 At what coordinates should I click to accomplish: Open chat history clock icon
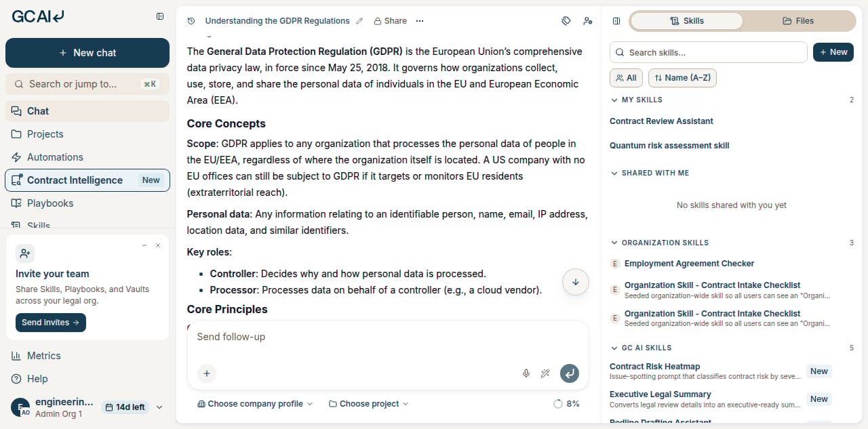pyautogui.click(x=191, y=21)
